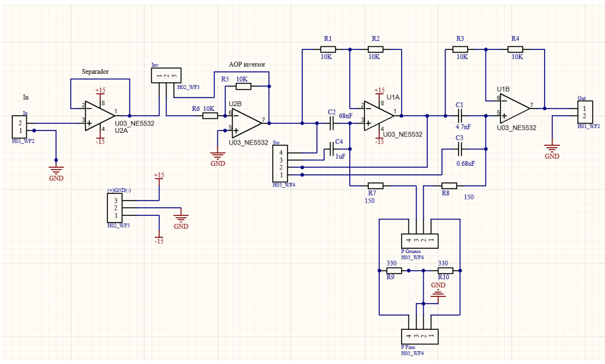Select capacitor C2 symbol

331,123
